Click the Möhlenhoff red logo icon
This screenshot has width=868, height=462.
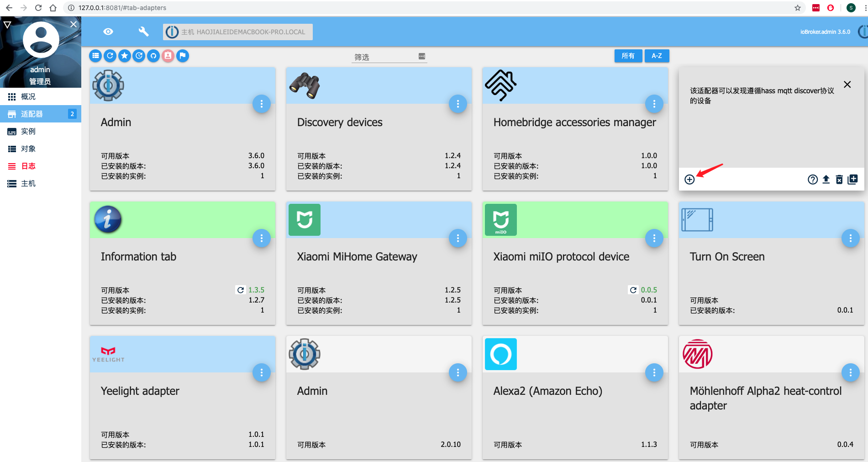(697, 354)
